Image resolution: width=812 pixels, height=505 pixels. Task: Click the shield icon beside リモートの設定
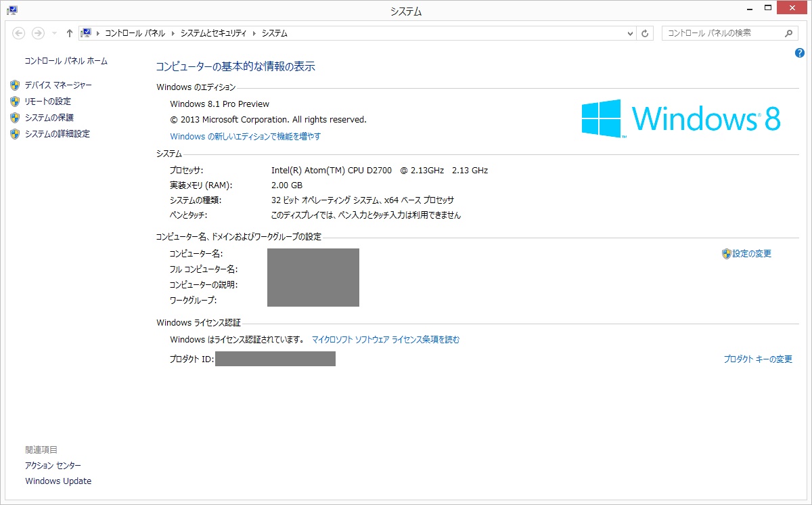[15, 102]
